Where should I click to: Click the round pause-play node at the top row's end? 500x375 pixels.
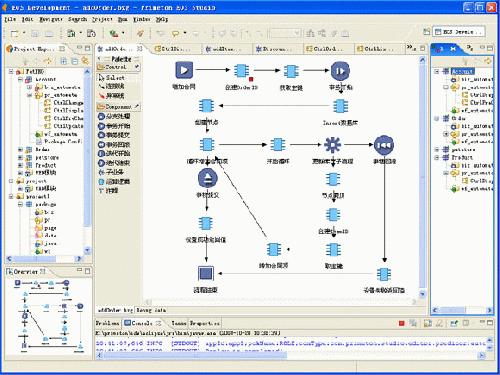(340, 71)
